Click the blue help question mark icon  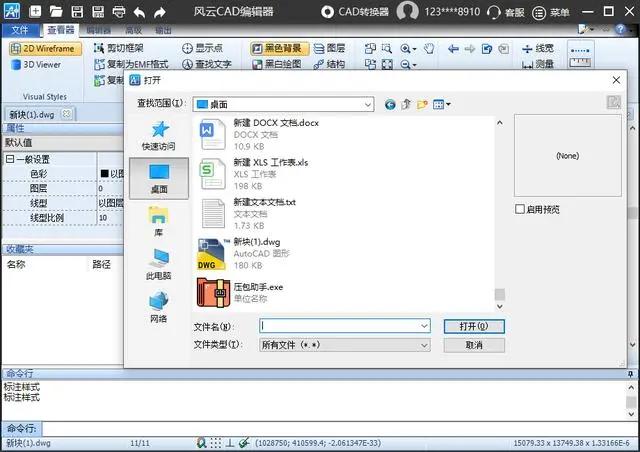point(620,29)
